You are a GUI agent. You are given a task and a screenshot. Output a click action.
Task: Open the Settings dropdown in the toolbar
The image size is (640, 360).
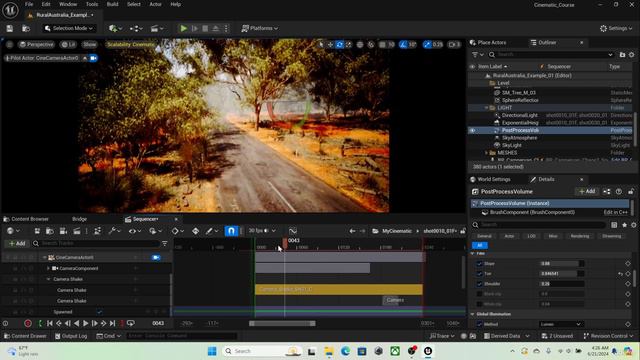coord(616,28)
